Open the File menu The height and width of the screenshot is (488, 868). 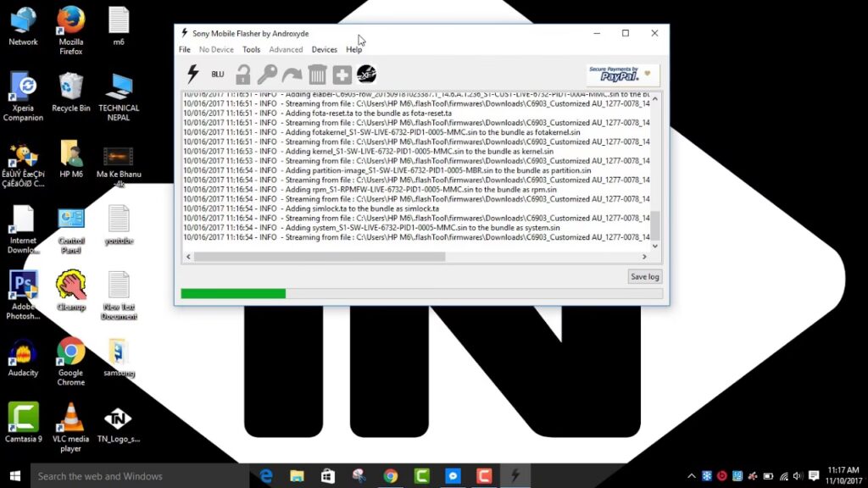(x=185, y=50)
